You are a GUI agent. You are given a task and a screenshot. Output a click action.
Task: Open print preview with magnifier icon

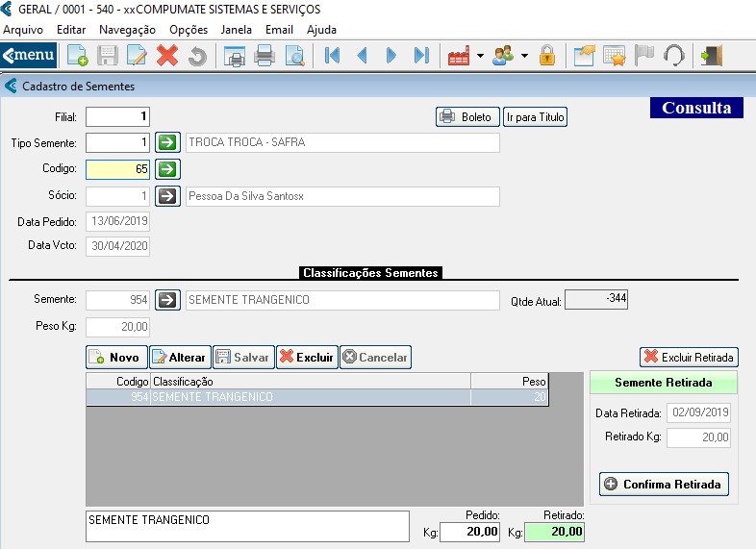tap(294, 56)
